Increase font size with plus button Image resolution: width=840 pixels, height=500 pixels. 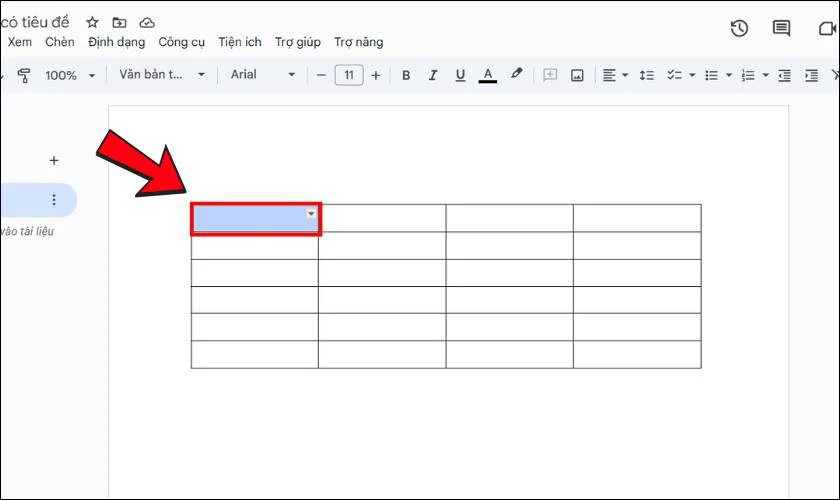[376, 75]
